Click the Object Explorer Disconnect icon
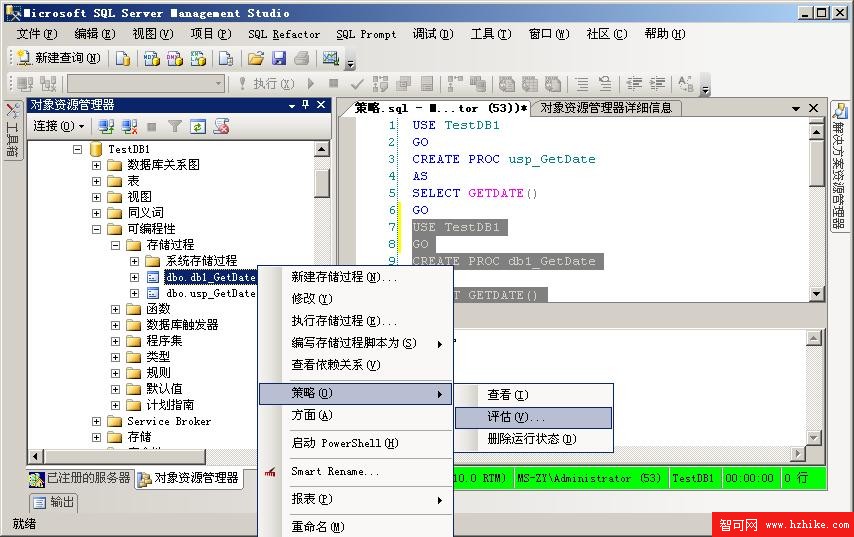The width and height of the screenshot is (854, 537). pos(129,127)
